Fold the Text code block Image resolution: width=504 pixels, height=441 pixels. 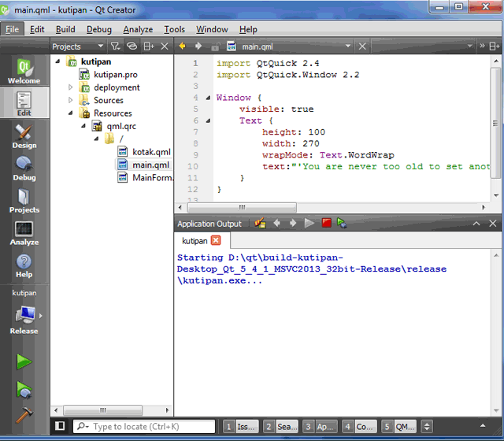click(208, 120)
